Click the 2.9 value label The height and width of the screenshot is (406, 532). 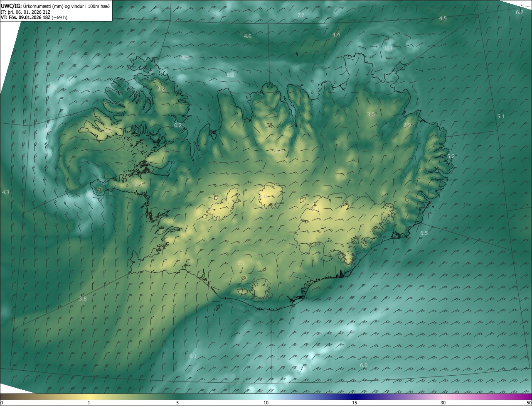(x=407, y=125)
